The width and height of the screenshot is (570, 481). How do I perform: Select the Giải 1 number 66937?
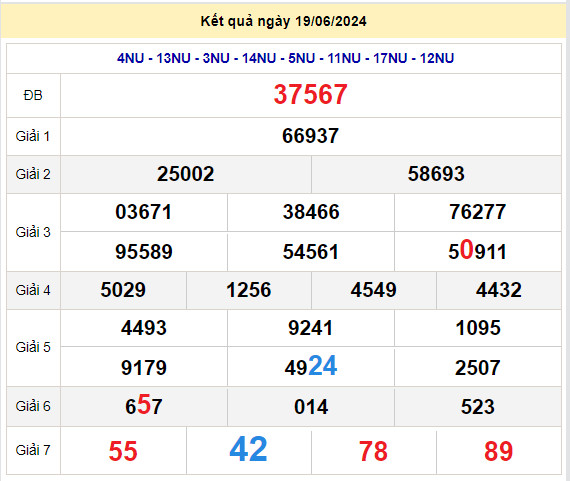pos(310,136)
